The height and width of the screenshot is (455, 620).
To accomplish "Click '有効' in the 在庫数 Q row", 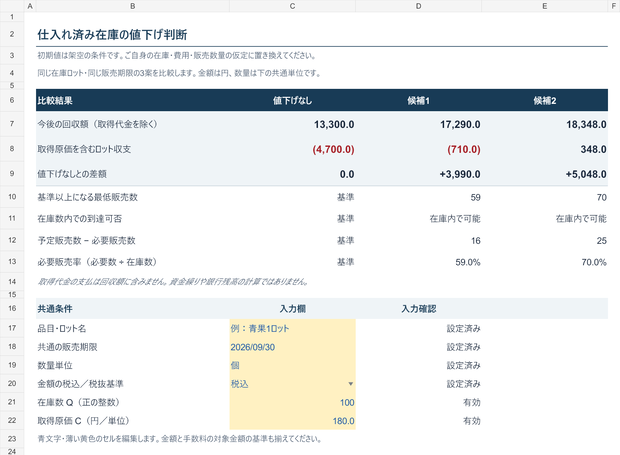I will click(x=472, y=402).
